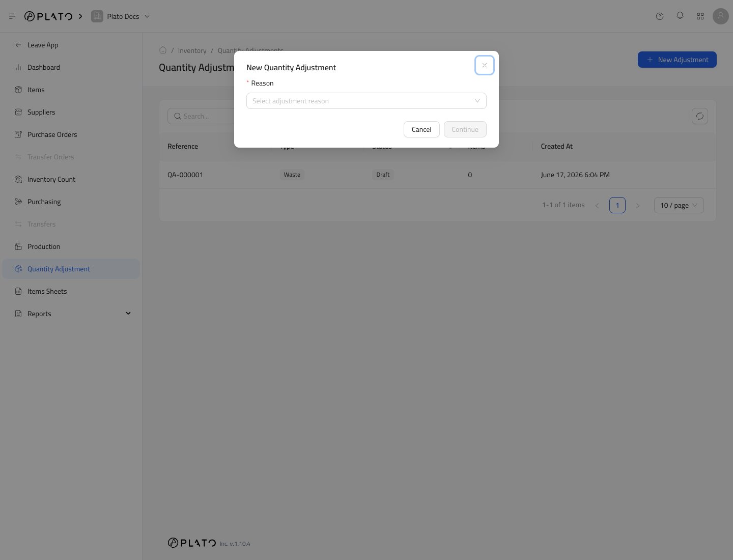Screen dimensions: 733x560
Task: Select page 1 in pagination
Action: coord(617,205)
